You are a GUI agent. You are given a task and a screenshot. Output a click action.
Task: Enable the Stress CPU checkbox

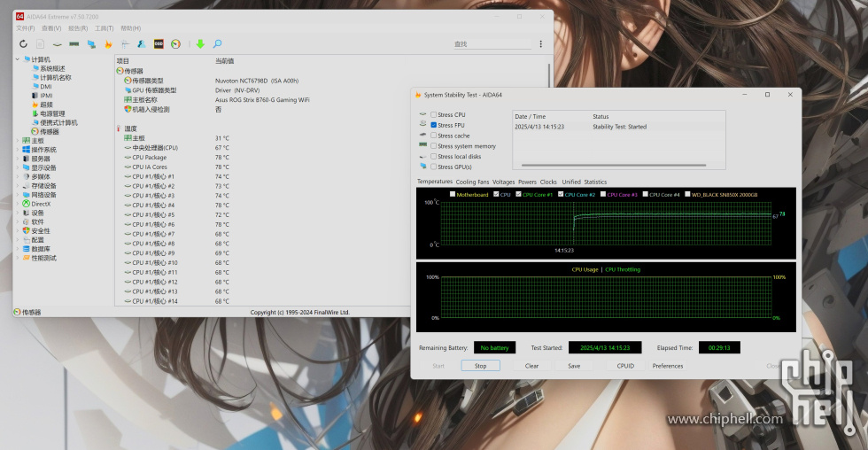433,114
